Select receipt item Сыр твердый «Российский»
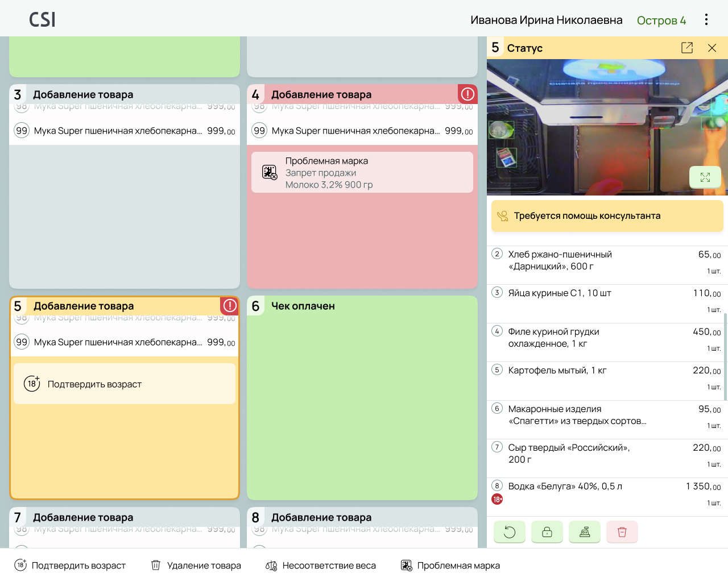Screen dimensions: 728x582 [606, 458]
